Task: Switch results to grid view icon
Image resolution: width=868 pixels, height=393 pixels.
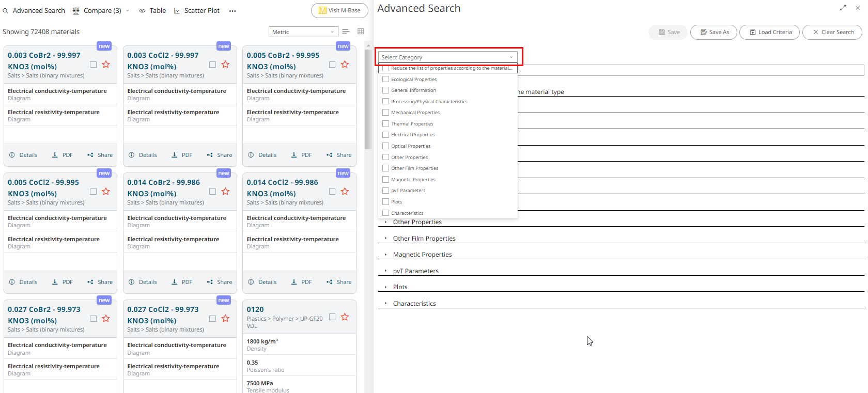Action: (361, 32)
